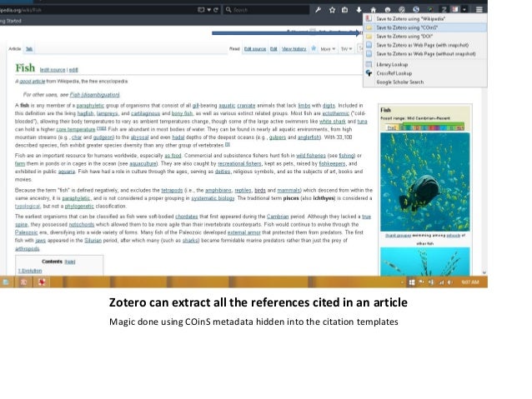This screenshot has width=532, height=399.
Task: Expand the More dropdown on Wikipedia
Action: tap(328, 49)
